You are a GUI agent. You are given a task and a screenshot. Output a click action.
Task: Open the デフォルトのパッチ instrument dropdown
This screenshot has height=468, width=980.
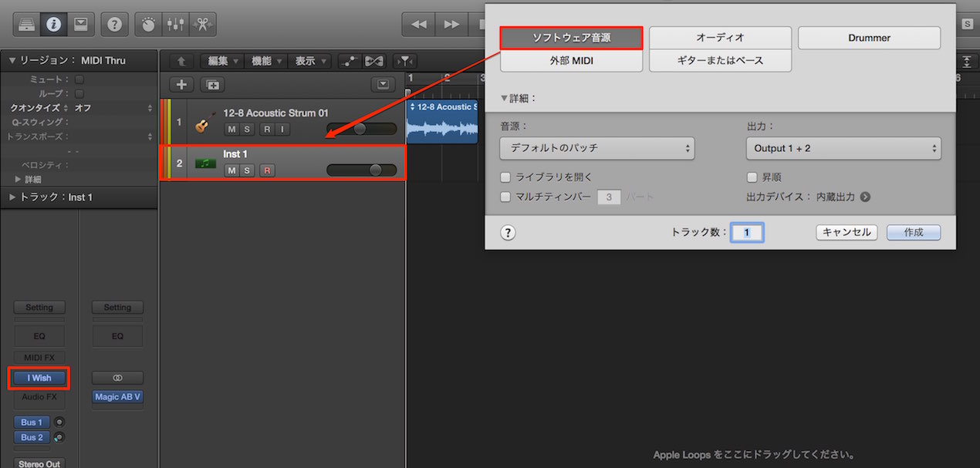tap(597, 148)
